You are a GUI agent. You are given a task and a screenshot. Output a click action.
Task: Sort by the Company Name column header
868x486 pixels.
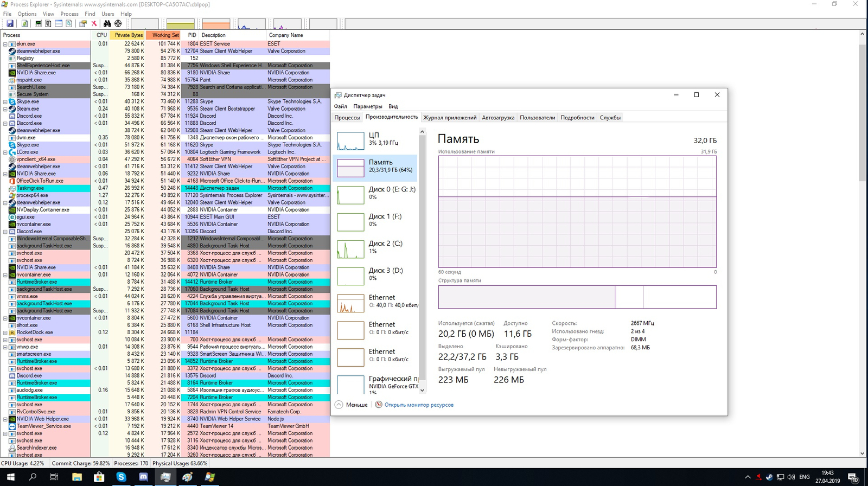point(298,35)
